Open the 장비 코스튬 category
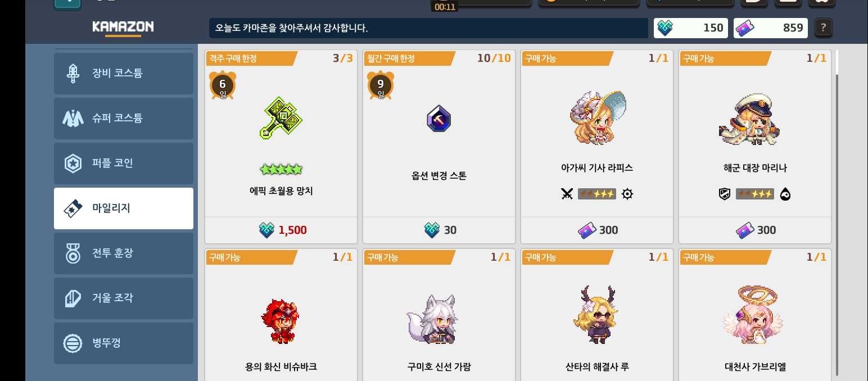 [x=124, y=73]
